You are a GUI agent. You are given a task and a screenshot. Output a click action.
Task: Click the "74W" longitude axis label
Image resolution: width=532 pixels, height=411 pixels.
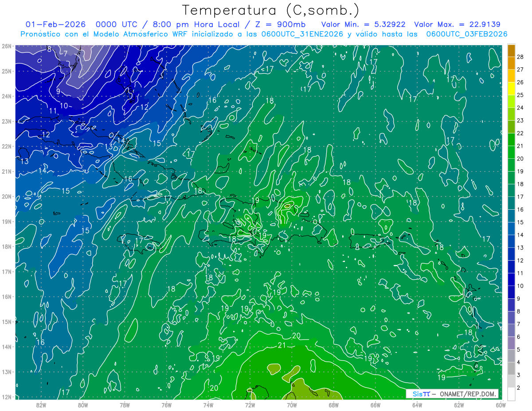click(x=208, y=404)
